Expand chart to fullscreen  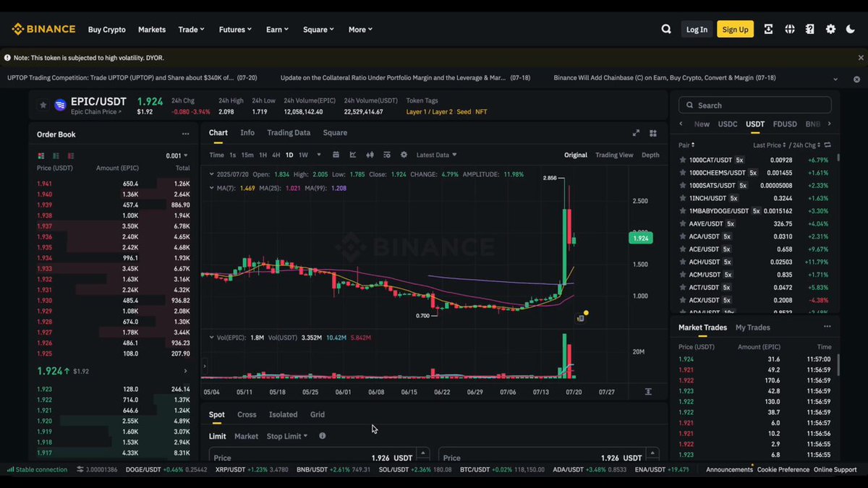(x=636, y=133)
